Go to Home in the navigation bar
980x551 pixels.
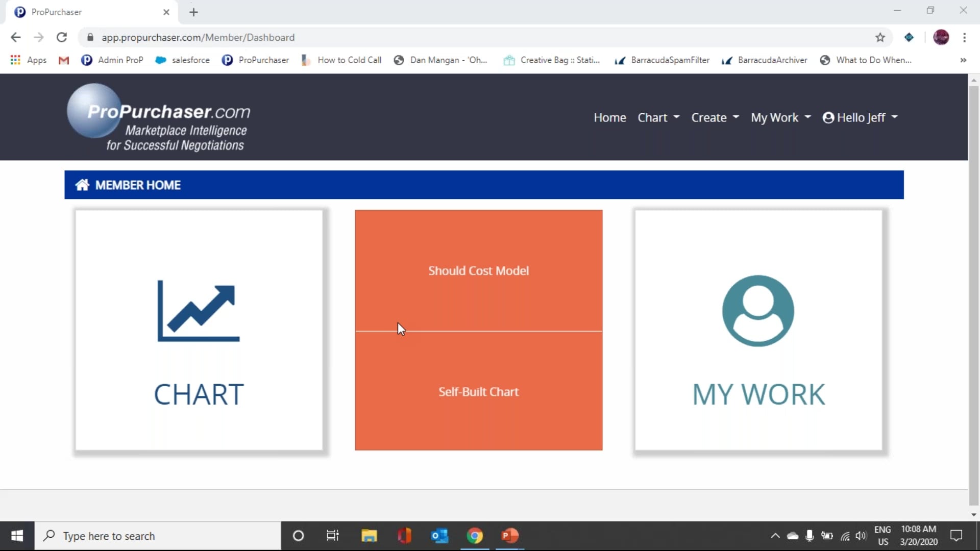609,118
